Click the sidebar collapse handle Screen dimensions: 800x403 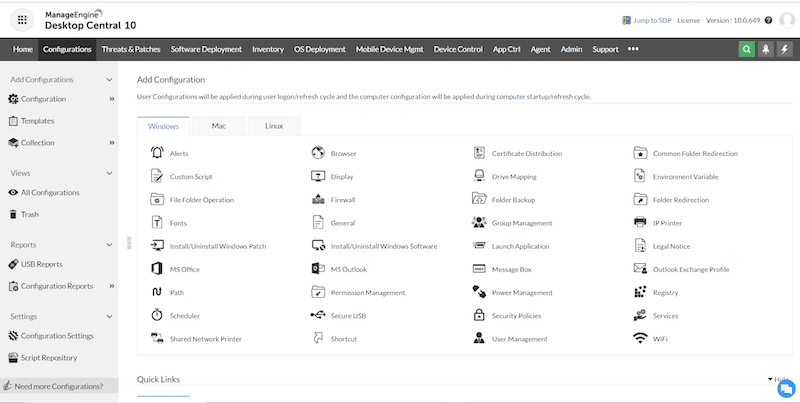click(x=129, y=242)
